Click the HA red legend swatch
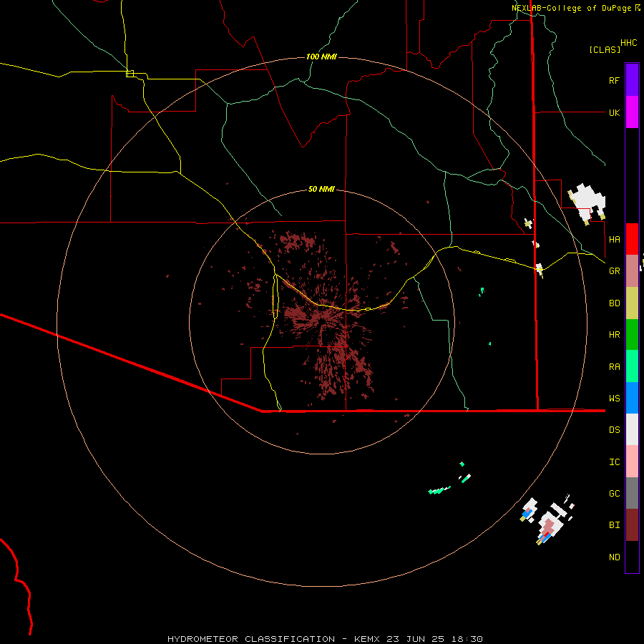The height and width of the screenshot is (644, 644). tap(632, 239)
